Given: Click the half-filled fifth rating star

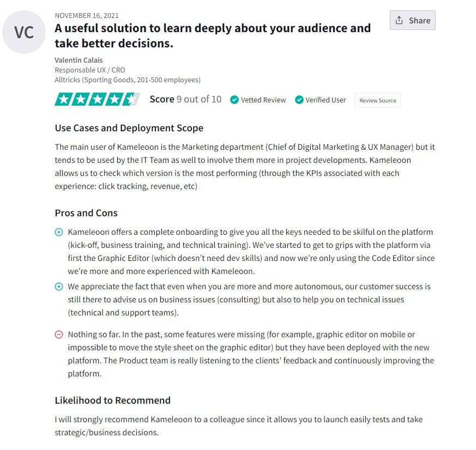Looking at the screenshot, I should pos(131,99).
